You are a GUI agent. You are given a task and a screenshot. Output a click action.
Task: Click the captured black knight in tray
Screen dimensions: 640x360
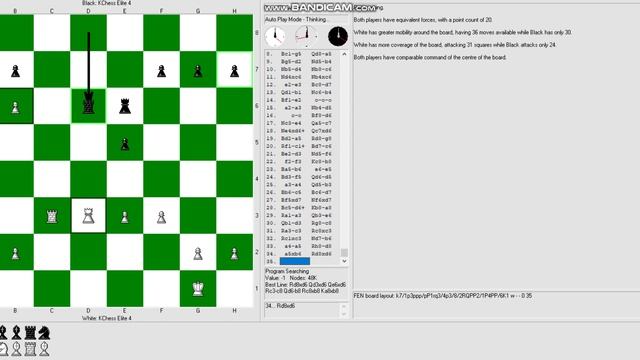pos(44,333)
